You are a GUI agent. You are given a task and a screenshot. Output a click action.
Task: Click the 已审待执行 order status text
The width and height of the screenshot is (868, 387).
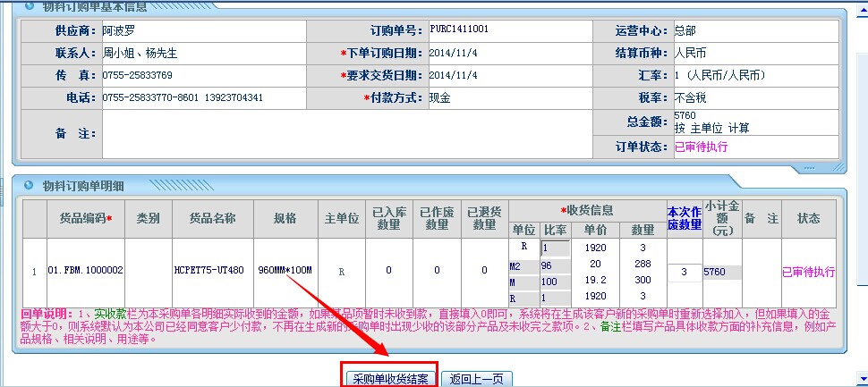701,147
